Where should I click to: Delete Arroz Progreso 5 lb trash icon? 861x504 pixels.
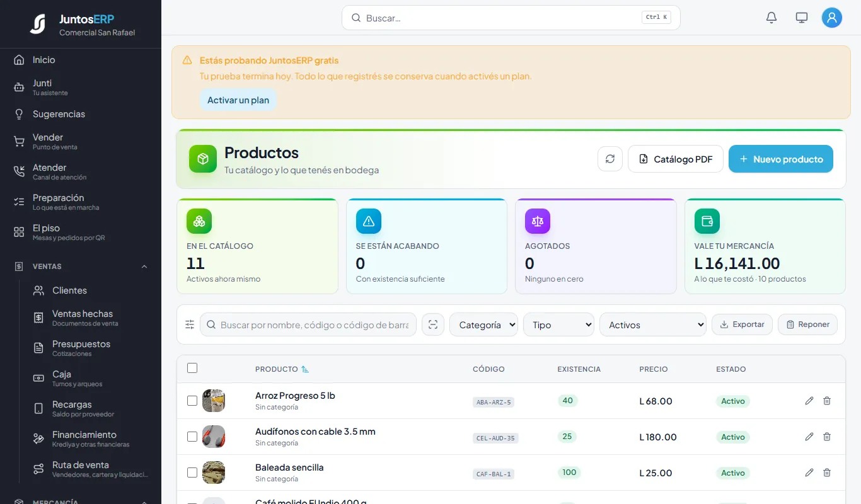827,401
